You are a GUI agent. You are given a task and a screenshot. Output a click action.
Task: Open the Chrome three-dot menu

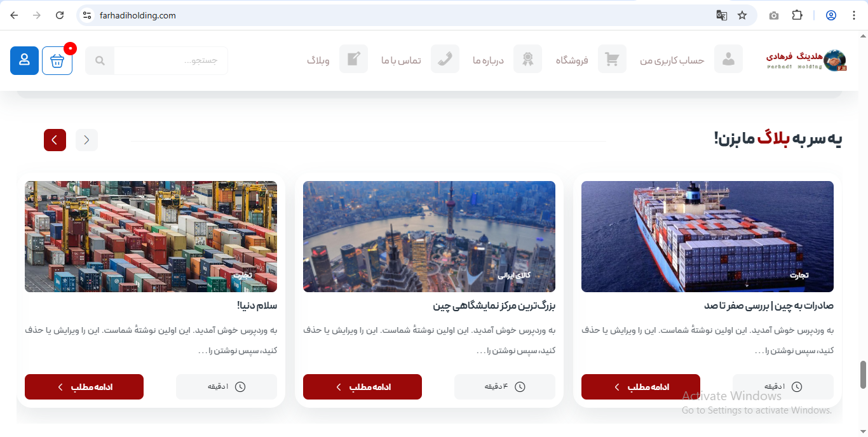pos(853,15)
